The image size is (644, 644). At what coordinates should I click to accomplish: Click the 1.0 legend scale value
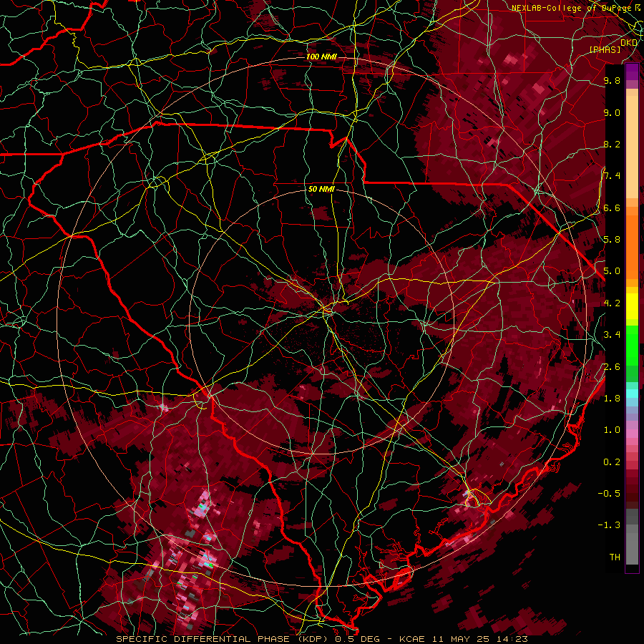click(612, 430)
